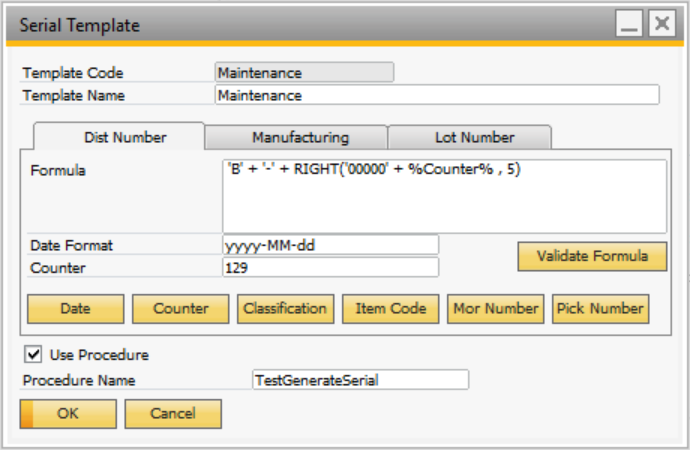Add Classification to the formula
The image size is (690, 450).
point(285,309)
